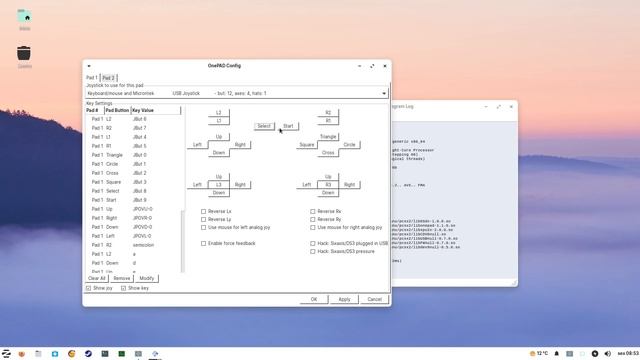
Task: Click the Start mapping button
Action: [x=288, y=126]
